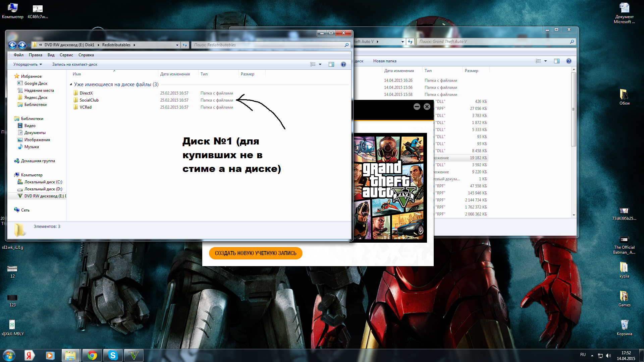The image size is (644, 362).
Task: Open Недавние места in navigation pane
Action: pos(39,90)
